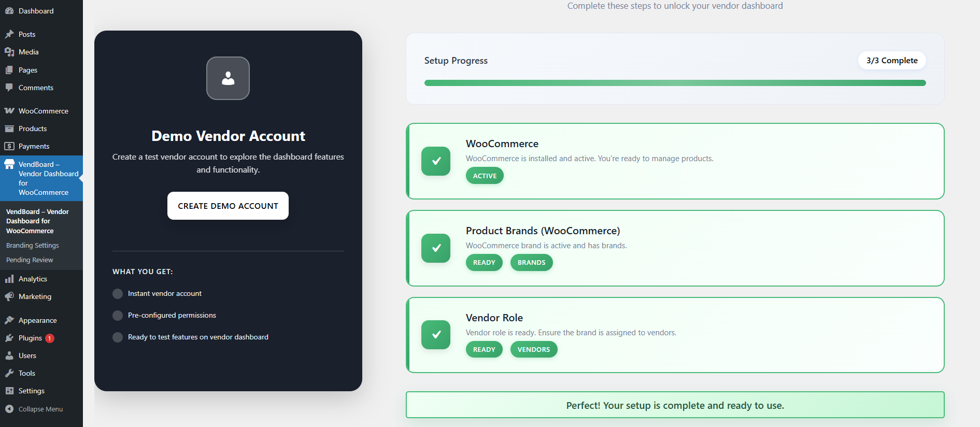This screenshot has width=980, height=427.
Task: Click the Collapse Menu arrow icon
Action: click(9, 409)
